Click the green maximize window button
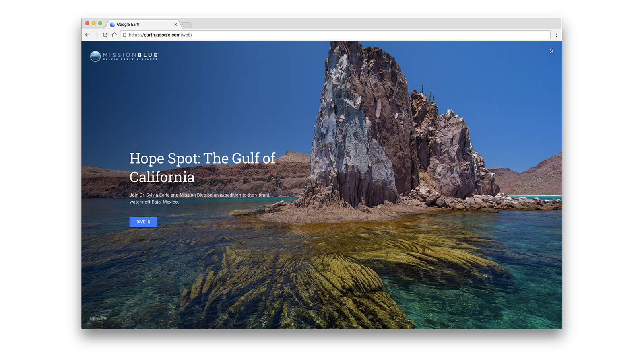The image size is (644, 362). (x=100, y=23)
